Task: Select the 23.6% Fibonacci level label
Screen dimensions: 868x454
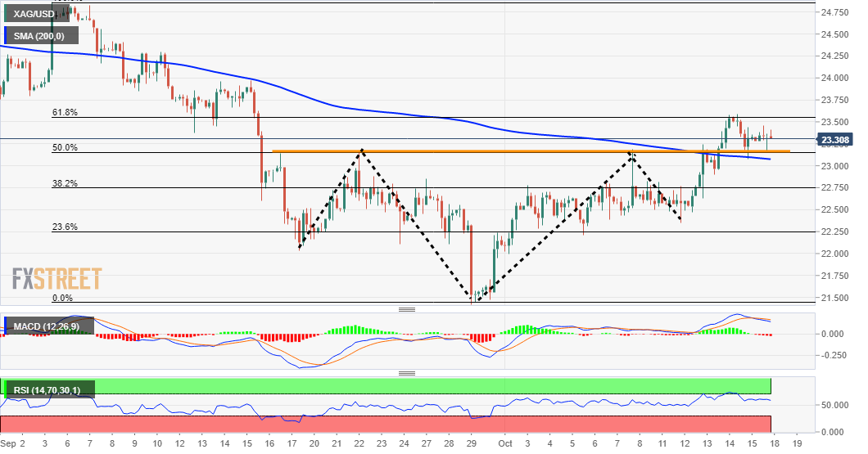Action: (x=65, y=227)
